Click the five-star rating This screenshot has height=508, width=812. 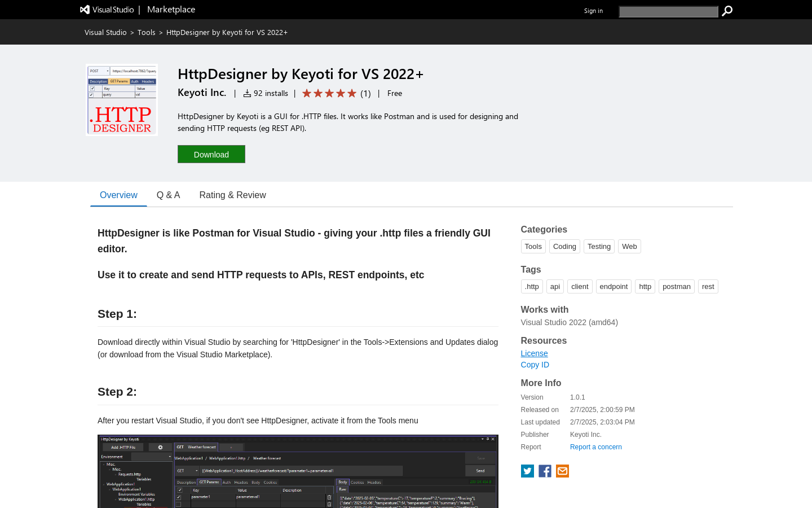[329, 93]
